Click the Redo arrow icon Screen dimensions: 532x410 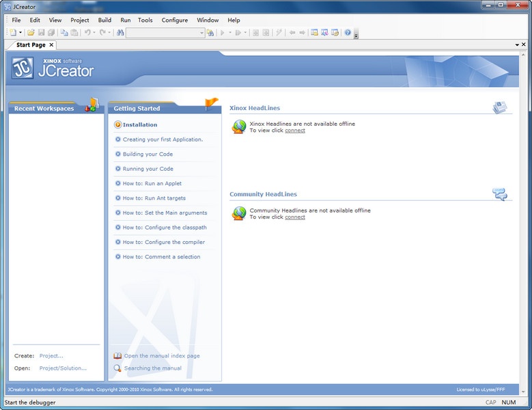(102, 33)
